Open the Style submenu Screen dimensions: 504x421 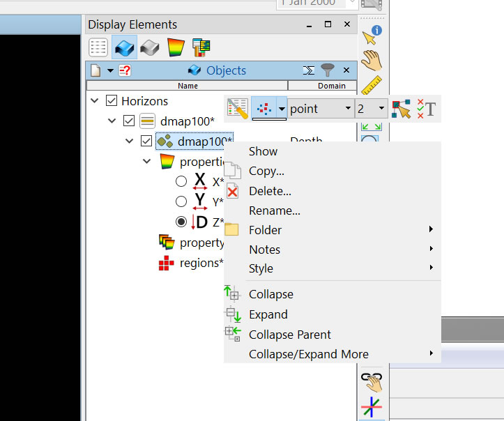(261, 268)
